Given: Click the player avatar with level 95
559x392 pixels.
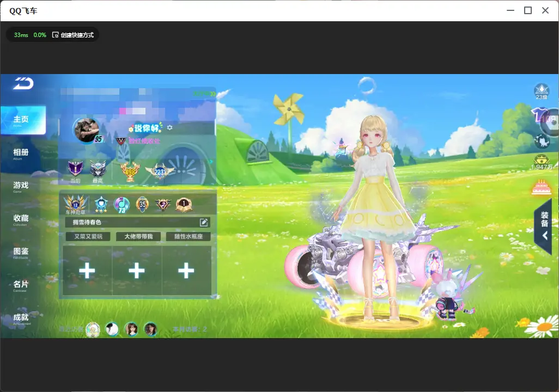Looking at the screenshot, I should click(x=87, y=131).
